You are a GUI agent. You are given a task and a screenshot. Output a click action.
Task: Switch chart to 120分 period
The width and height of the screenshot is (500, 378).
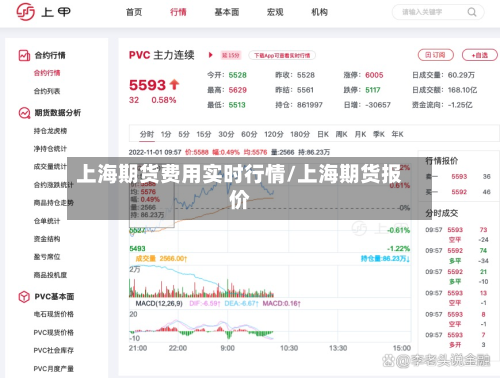pyautogui.click(x=274, y=134)
